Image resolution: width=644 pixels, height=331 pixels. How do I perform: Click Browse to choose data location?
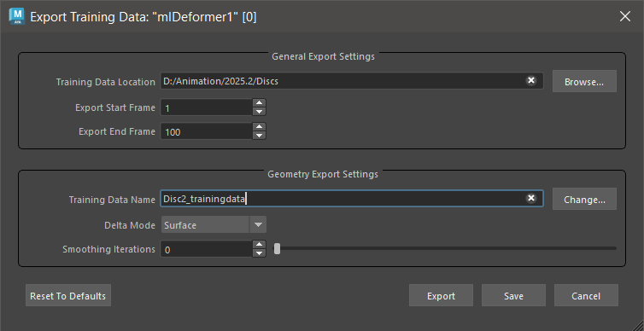point(584,81)
